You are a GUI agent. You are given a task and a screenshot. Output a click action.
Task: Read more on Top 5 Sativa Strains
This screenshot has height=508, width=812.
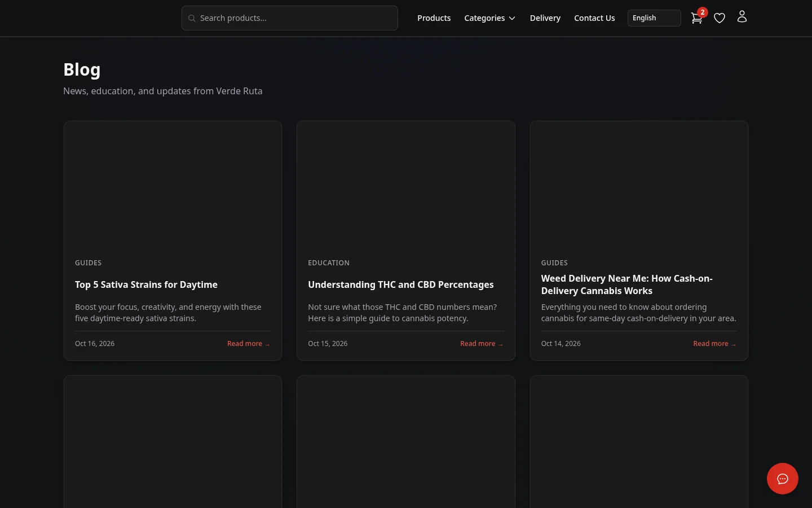tap(249, 343)
